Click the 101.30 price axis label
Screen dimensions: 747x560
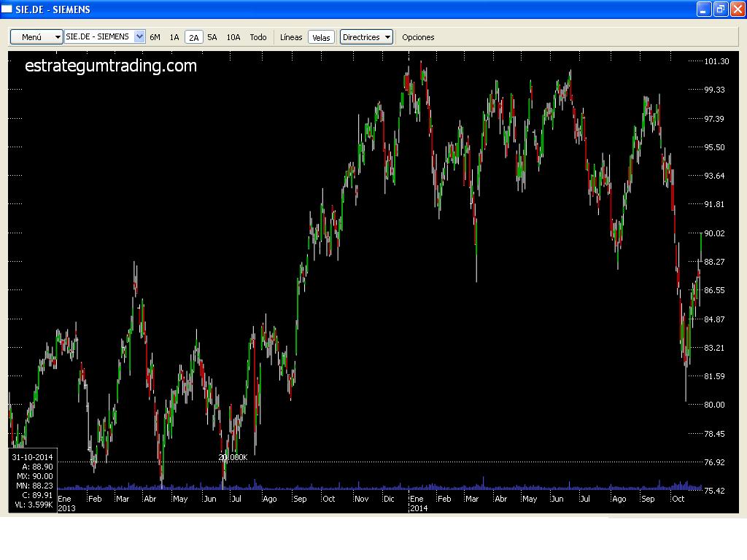(x=716, y=61)
